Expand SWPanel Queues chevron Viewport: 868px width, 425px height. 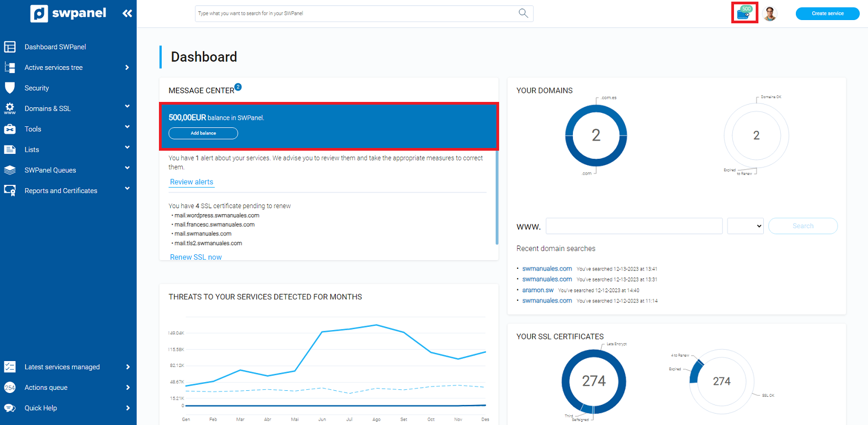(127, 168)
